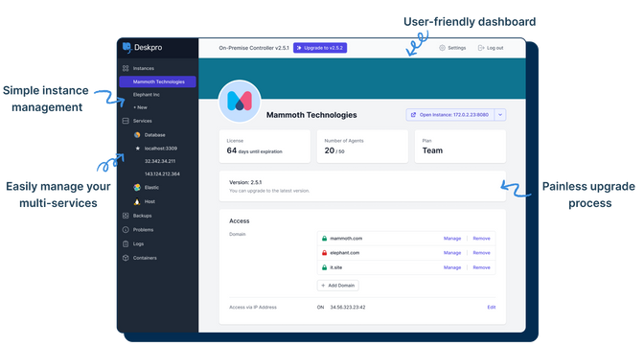Screen dimensions: 644x346
Task: Select Elephant Inc instance
Action: (x=147, y=95)
